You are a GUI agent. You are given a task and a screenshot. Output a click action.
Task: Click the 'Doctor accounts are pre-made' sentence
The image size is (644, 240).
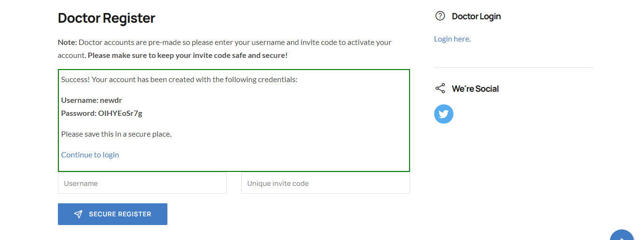225,48
